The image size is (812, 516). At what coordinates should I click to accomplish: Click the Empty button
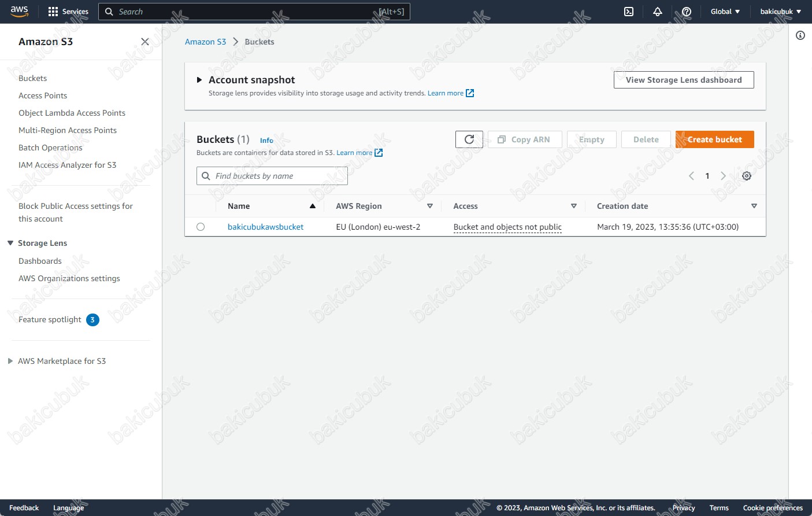point(592,139)
